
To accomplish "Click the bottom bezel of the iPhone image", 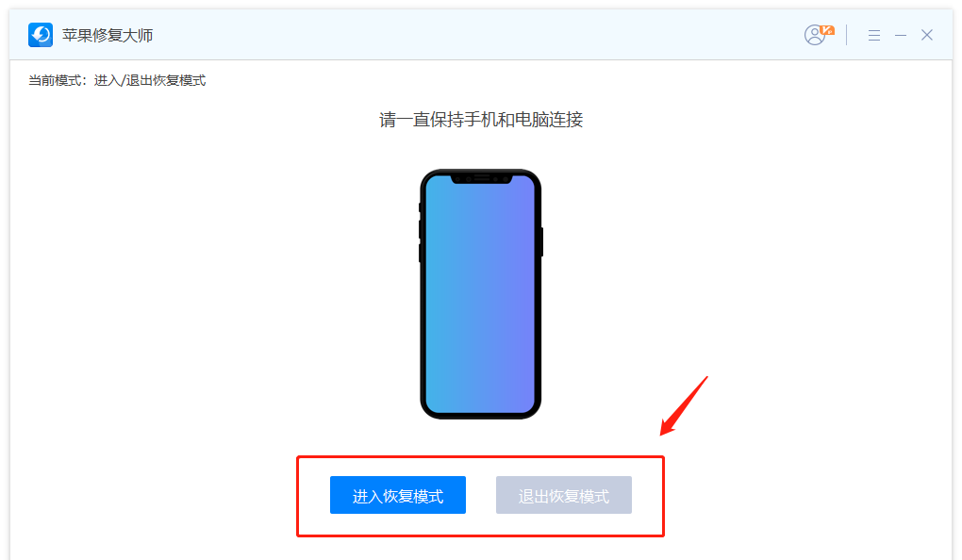I will pos(480,417).
